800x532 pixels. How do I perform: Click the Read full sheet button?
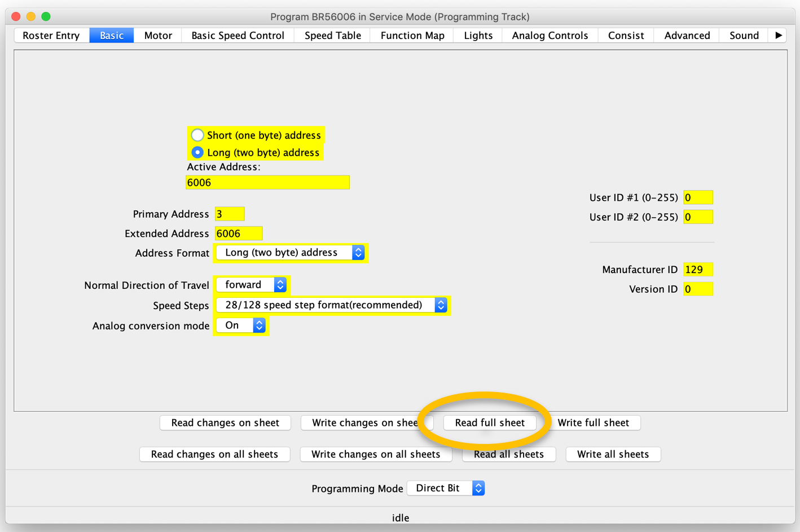pos(490,423)
